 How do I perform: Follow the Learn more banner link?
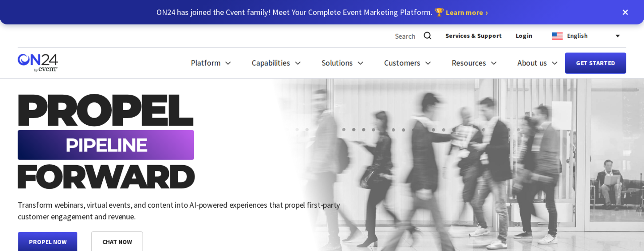coord(467,13)
